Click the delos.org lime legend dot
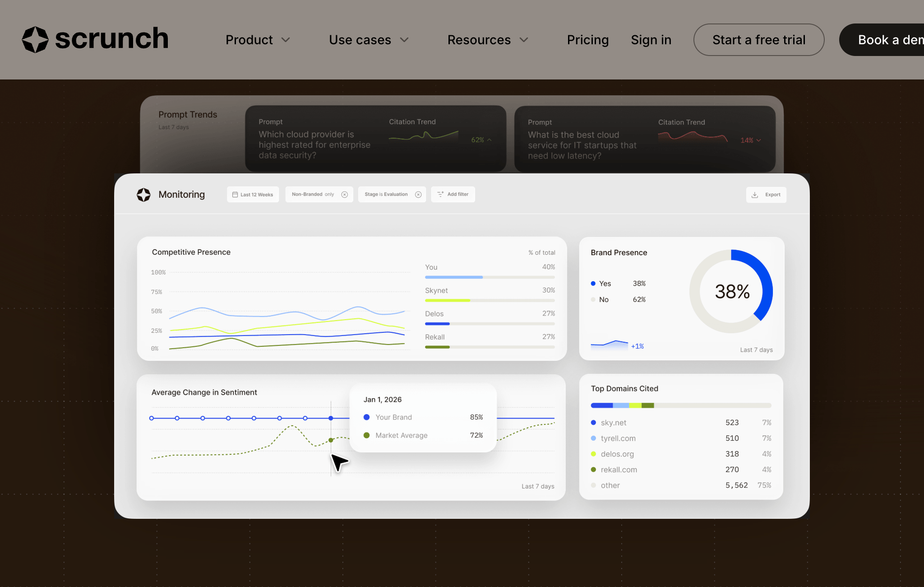The image size is (924, 587). tap(593, 454)
